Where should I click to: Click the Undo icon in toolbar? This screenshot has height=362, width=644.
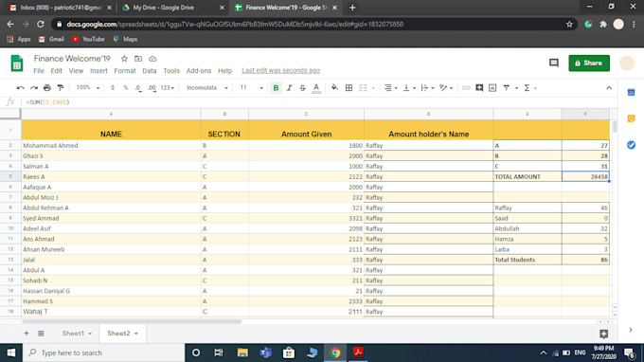click(20, 88)
